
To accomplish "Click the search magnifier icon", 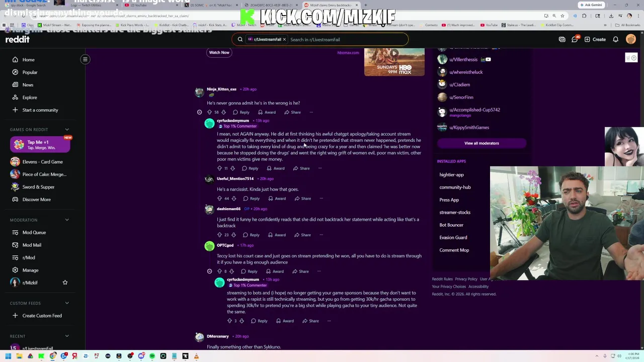I will (240, 39).
